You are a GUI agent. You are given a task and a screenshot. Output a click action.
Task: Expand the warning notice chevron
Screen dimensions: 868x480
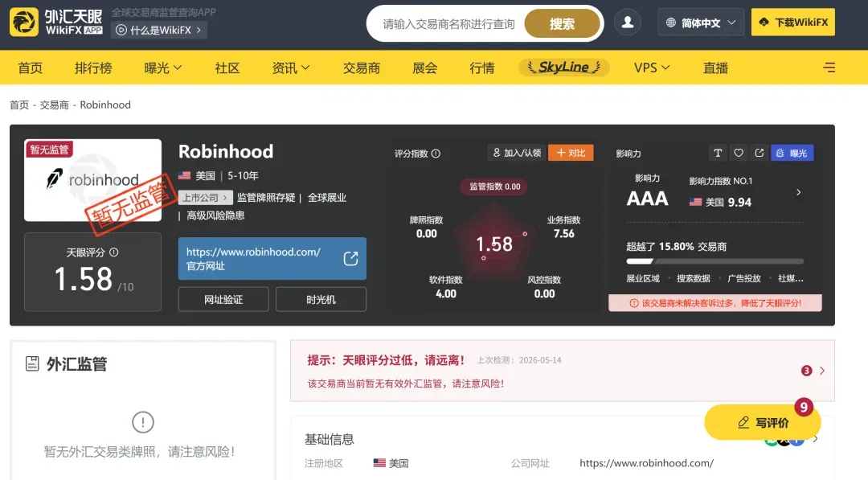822,371
